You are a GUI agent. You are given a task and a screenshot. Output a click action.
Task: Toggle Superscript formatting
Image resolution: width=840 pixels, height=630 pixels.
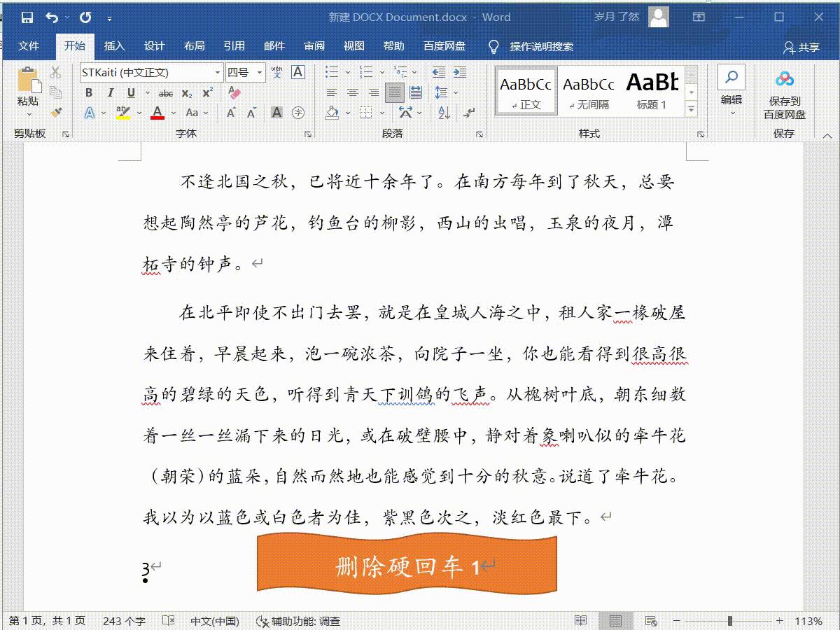click(x=206, y=92)
